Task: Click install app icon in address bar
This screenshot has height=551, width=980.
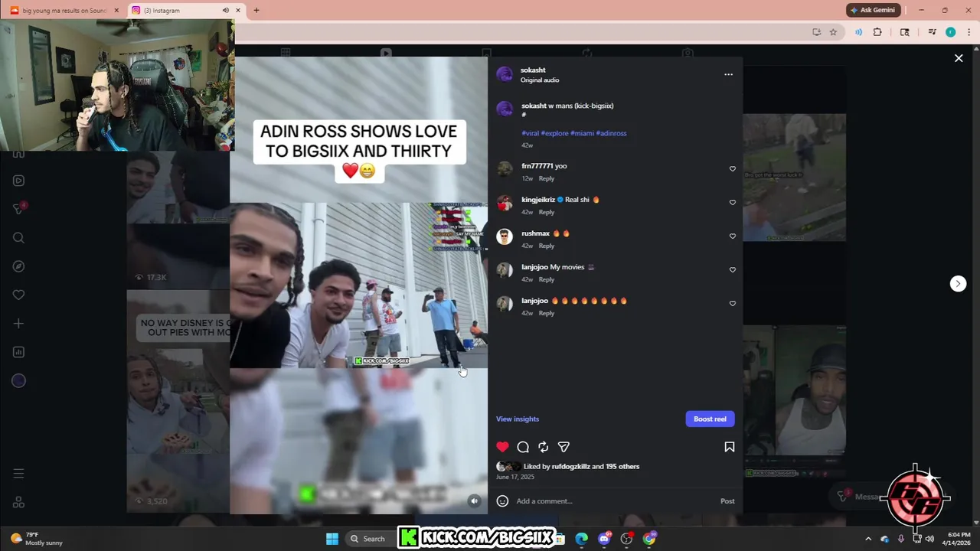Action: tap(816, 32)
